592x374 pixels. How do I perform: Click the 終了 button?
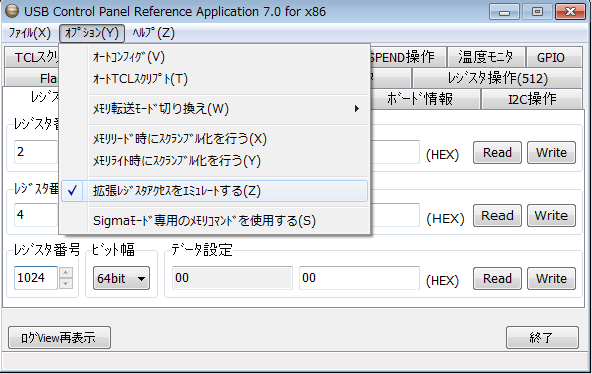click(542, 338)
